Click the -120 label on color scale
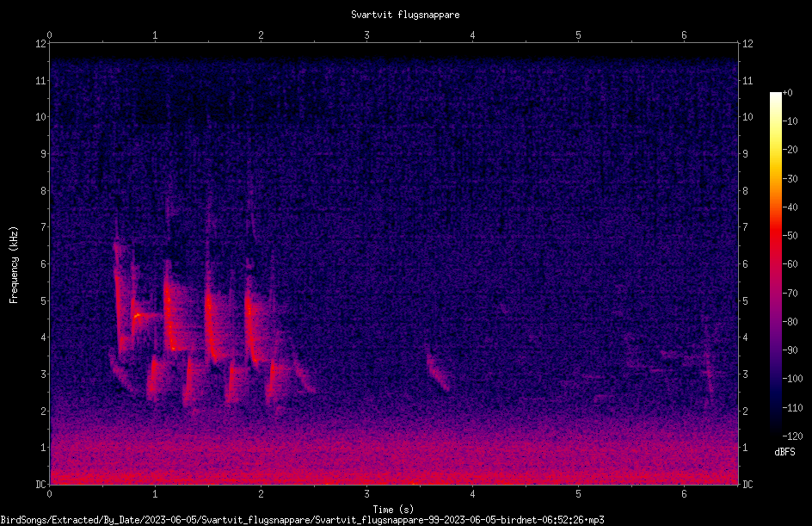The image size is (812, 526). (x=792, y=436)
